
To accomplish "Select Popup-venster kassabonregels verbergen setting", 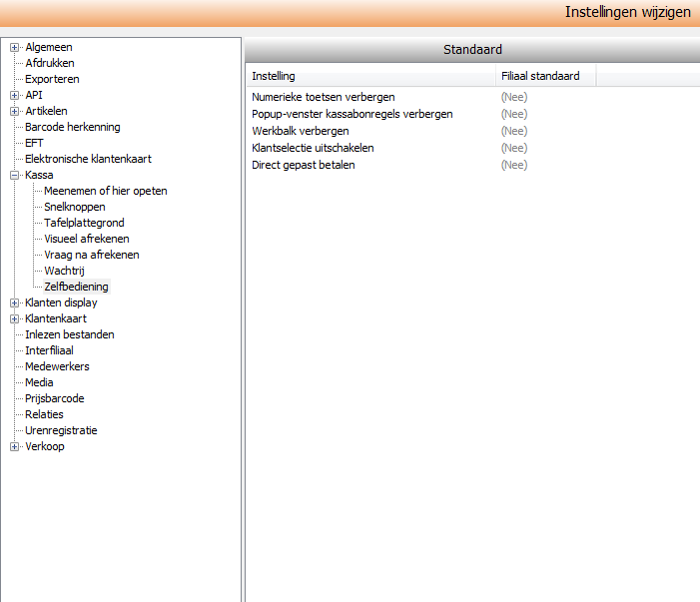I will click(x=352, y=114).
